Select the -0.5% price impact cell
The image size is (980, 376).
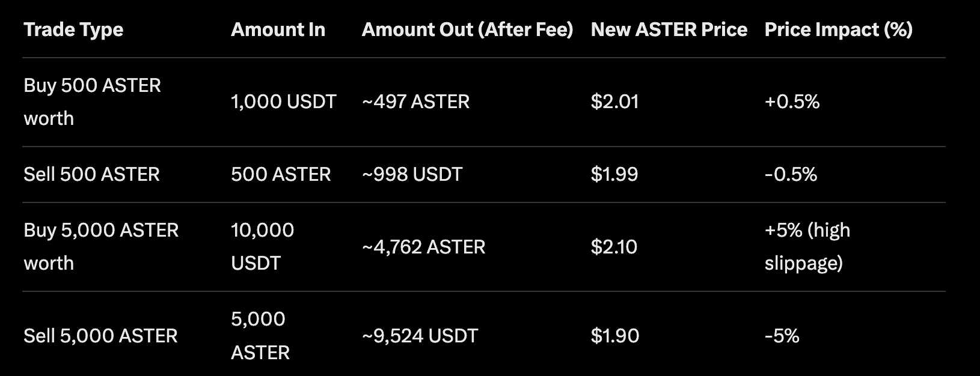[791, 175]
